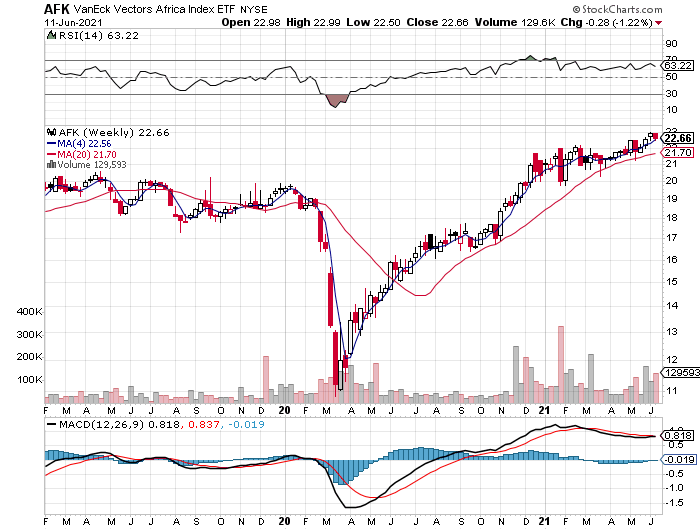
Task: Click the Open 22.98 value
Action: pyautogui.click(x=251, y=22)
